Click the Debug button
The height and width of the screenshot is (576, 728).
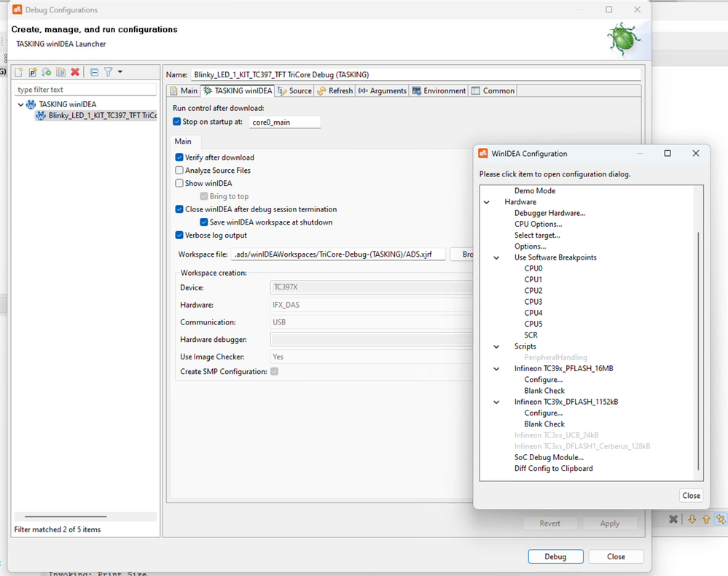tap(555, 556)
